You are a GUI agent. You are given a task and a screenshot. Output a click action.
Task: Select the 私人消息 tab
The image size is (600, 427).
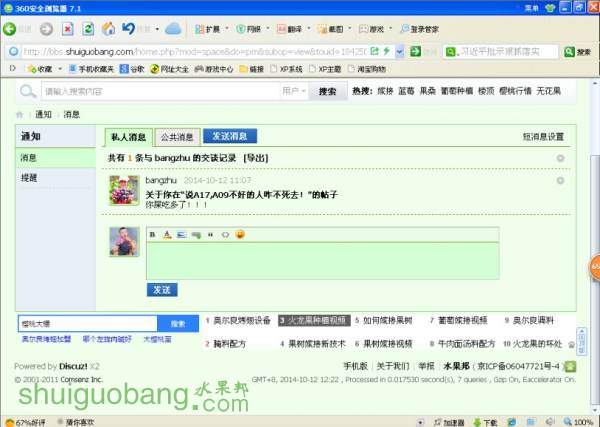pos(128,137)
